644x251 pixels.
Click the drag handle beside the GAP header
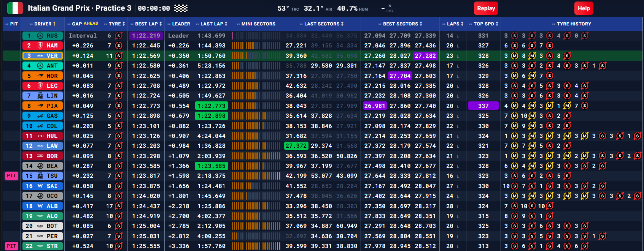tap(69, 24)
